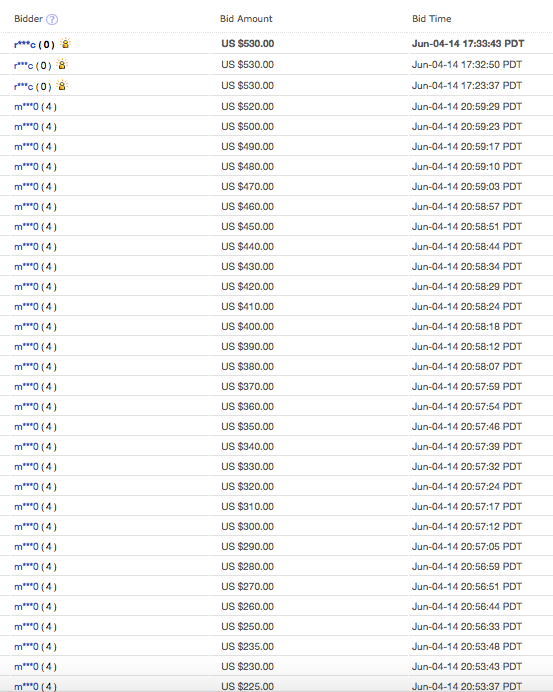Select the bold US $530.00 top bid amount

[x=248, y=44]
